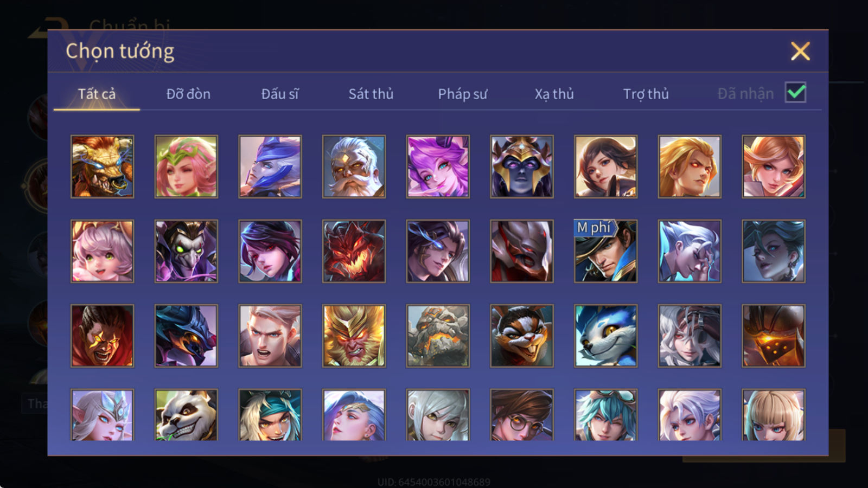Screen dimensions: 868x488
Task: Toggle the Đã nhận checkbox
Action: pyautogui.click(x=796, y=93)
